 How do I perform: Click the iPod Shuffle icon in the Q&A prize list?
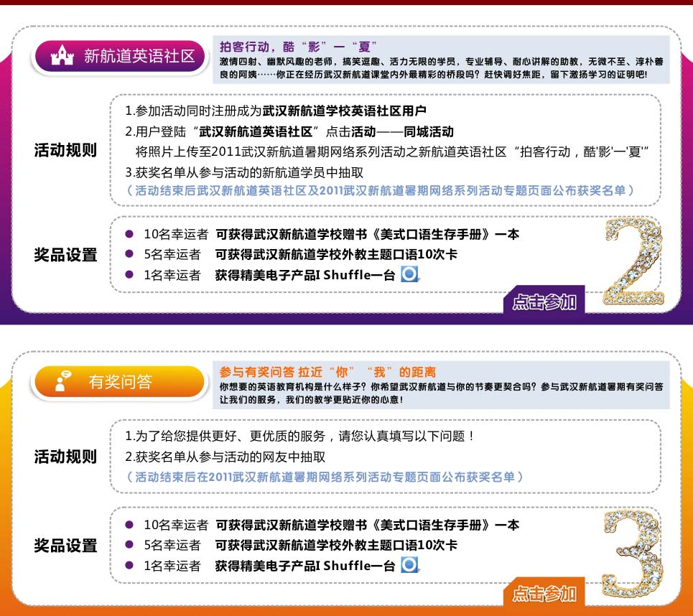click(409, 565)
